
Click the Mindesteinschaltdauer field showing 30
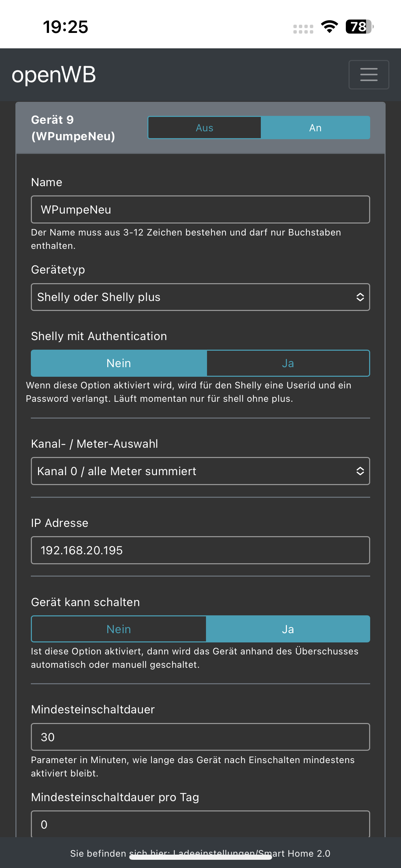(200, 737)
